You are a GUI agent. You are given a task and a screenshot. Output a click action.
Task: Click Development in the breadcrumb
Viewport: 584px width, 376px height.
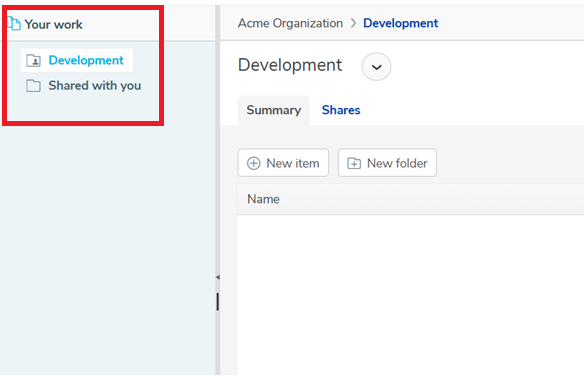(400, 23)
